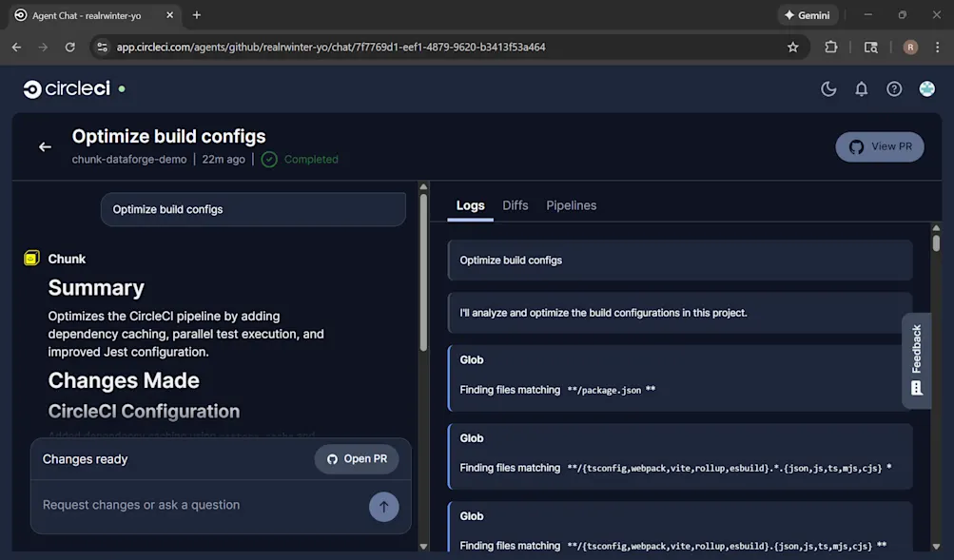954x560 pixels.
Task: Click the green status dot beside CircleCI logo
Action: point(122,88)
